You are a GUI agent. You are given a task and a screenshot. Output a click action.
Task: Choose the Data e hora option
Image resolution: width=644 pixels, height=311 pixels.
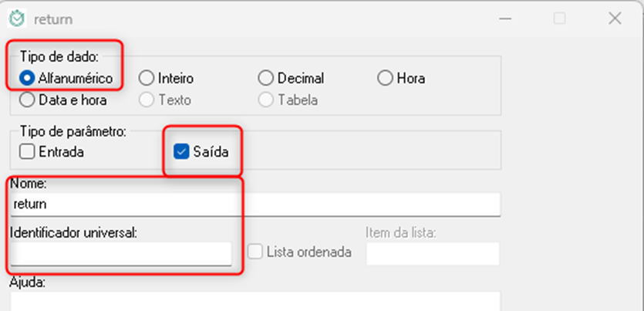click(x=27, y=100)
